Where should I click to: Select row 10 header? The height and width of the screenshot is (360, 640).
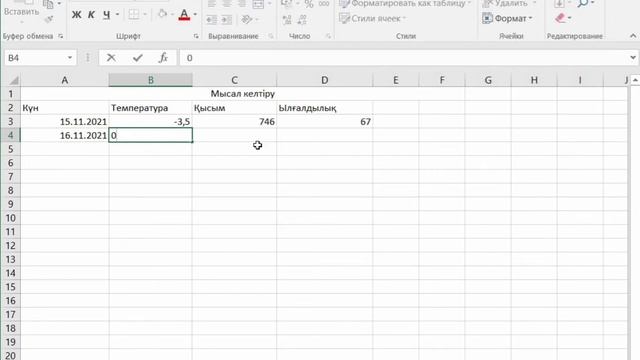coord(11,218)
